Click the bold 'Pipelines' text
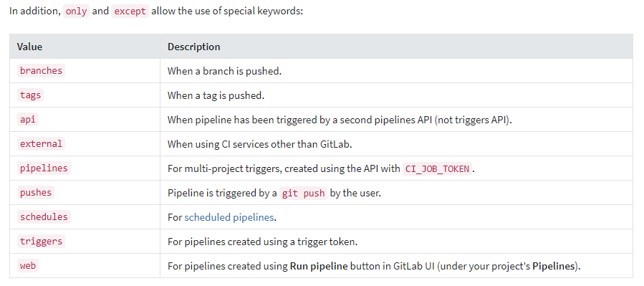The height and width of the screenshot is (286, 644). [x=553, y=266]
